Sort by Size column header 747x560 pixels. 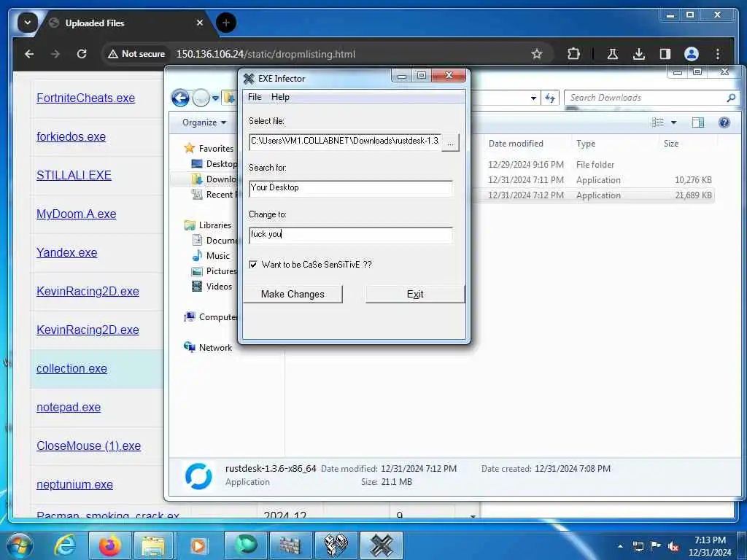671,144
